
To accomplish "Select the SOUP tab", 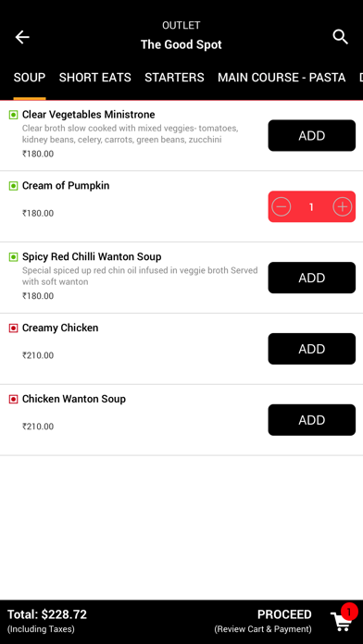I will tap(30, 78).
